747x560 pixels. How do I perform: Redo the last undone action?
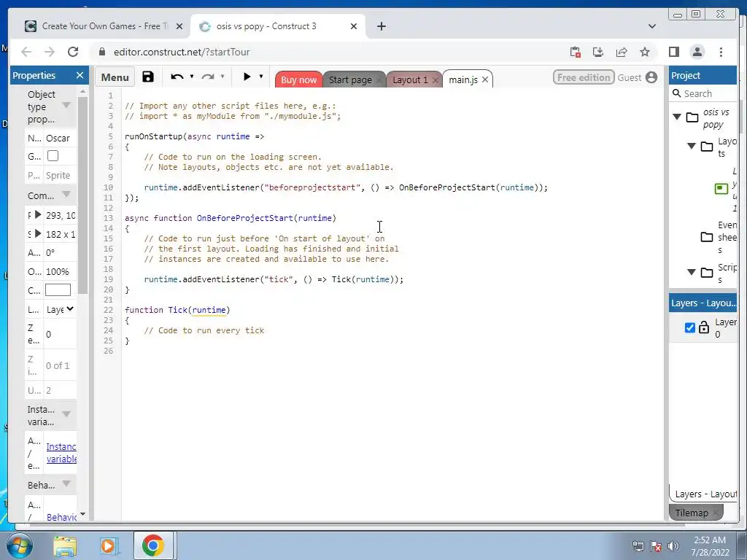[208, 77]
